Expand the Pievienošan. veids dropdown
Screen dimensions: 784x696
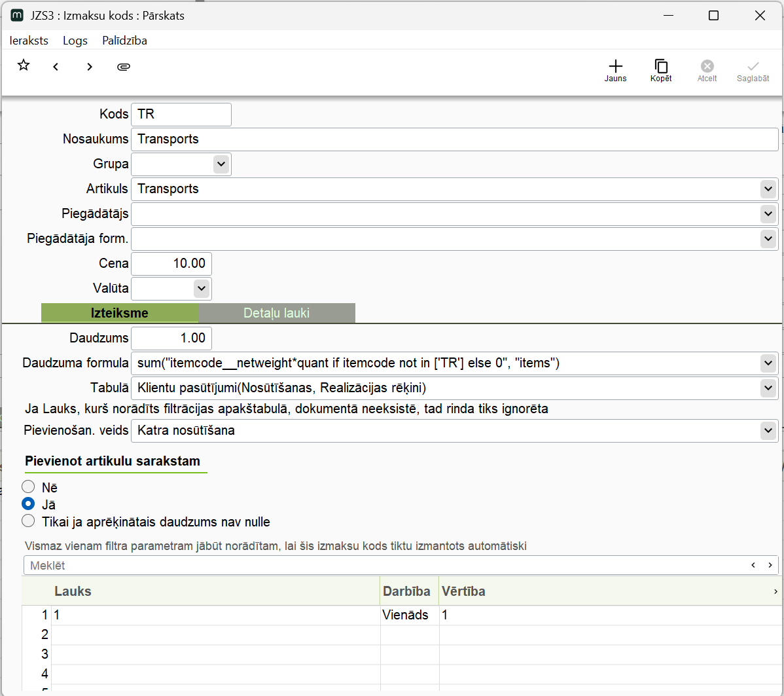pos(768,431)
